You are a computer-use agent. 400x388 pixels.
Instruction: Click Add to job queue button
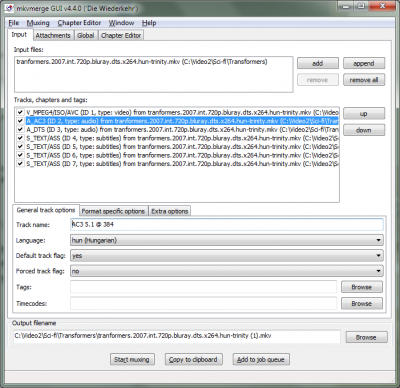click(261, 359)
